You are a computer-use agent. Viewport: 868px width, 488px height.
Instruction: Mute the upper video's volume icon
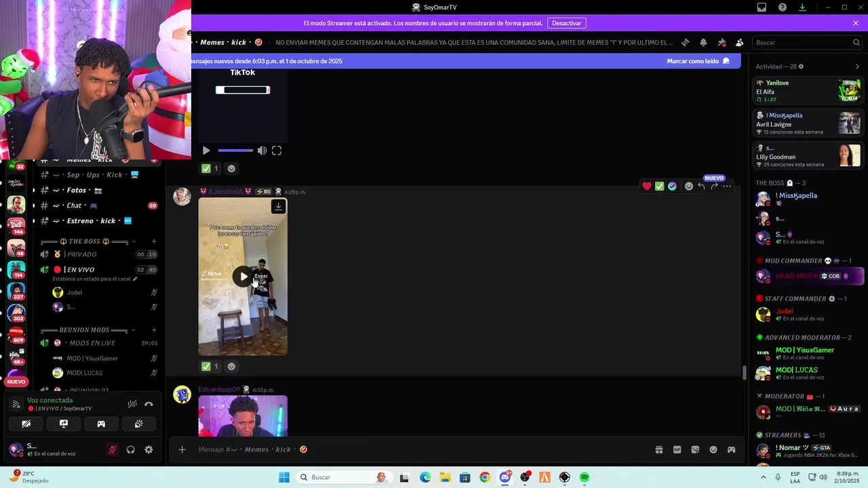[x=262, y=150]
